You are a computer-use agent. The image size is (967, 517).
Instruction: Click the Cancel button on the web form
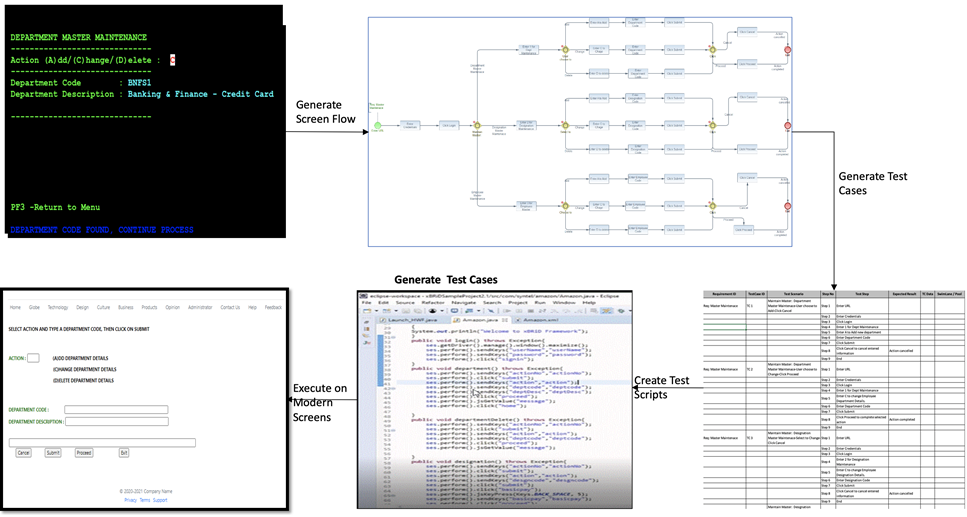point(23,453)
